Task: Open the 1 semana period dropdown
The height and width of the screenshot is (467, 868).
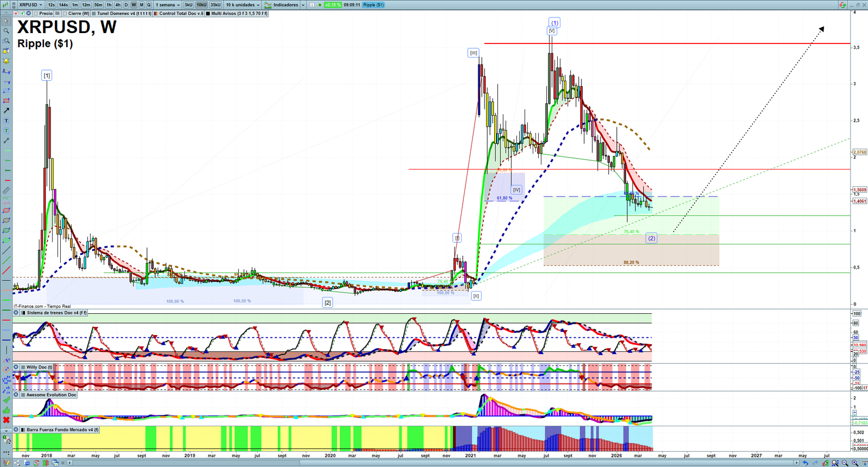Action: coord(168,5)
